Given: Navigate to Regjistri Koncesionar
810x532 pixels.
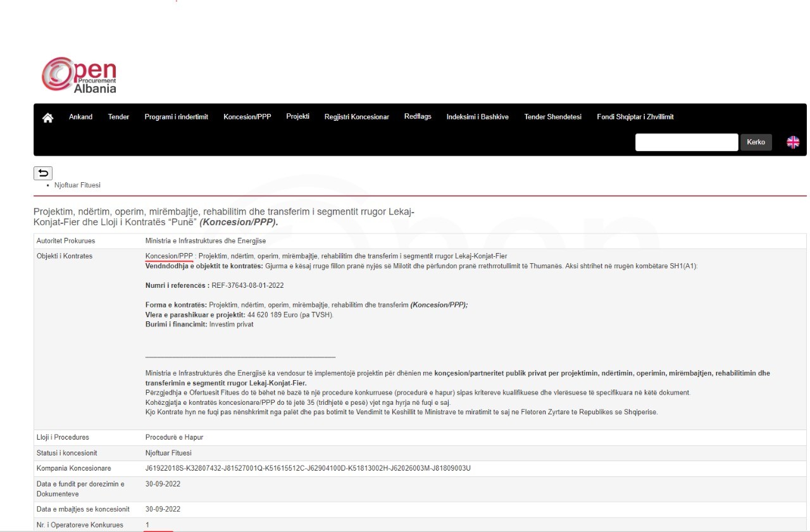Looking at the screenshot, I should [356, 117].
